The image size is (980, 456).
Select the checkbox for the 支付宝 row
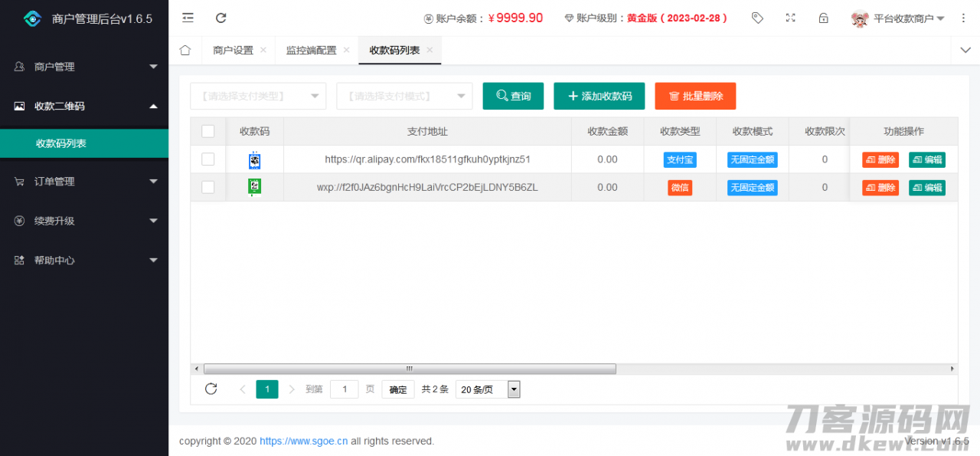[x=207, y=159]
